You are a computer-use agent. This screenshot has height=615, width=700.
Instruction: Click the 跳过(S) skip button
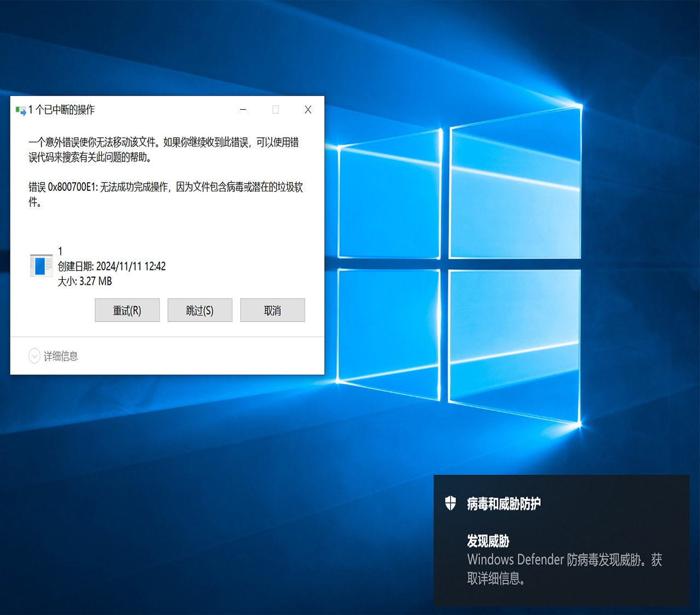click(200, 310)
